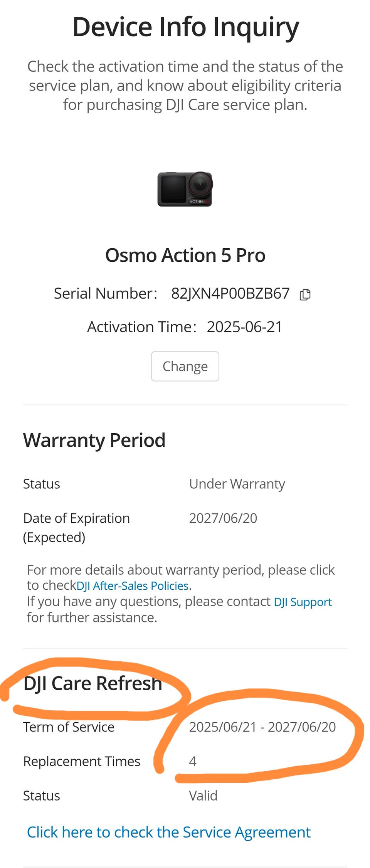Screen dimensions: 370x868
Task: Copy the serial number with the copy icon
Action: pyautogui.click(x=305, y=294)
